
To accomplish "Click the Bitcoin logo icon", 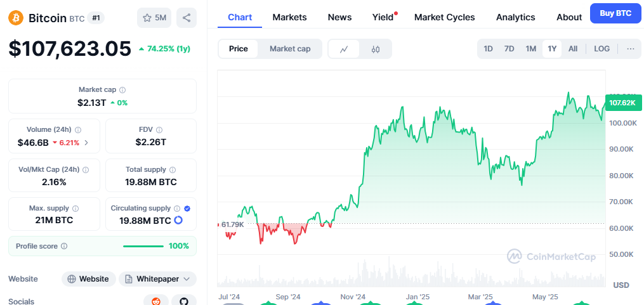I will pyautogui.click(x=16, y=18).
